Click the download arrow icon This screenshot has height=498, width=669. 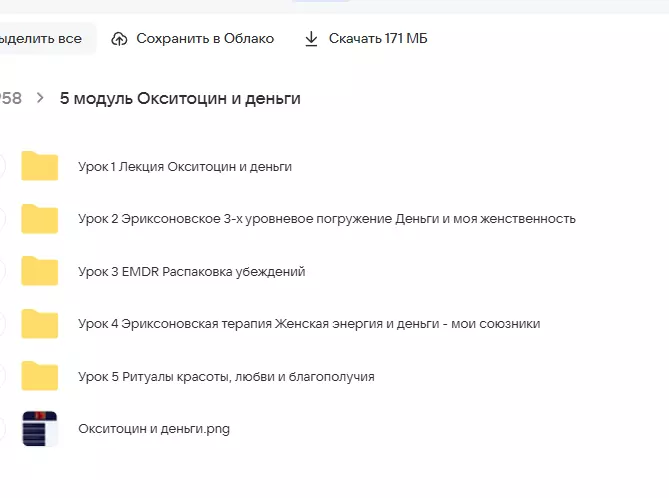tap(310, 39)
